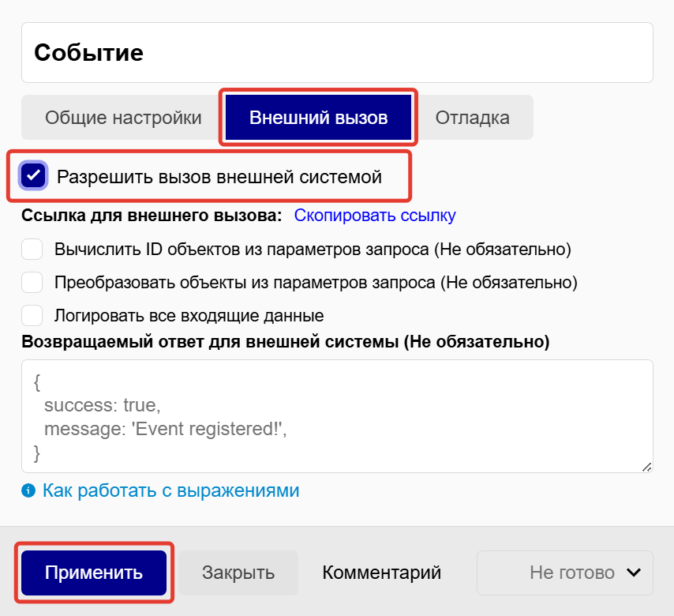Open the 'Отладка' tab

point(473,118)
